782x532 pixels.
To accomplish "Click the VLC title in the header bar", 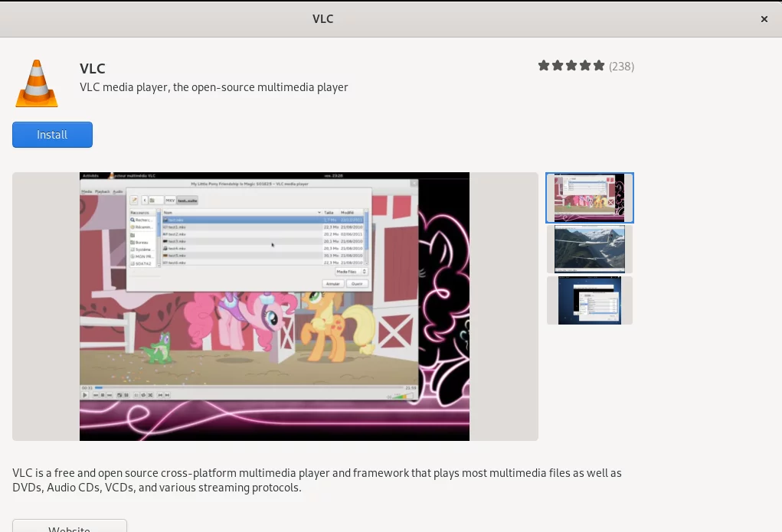I will coord(323,19).
